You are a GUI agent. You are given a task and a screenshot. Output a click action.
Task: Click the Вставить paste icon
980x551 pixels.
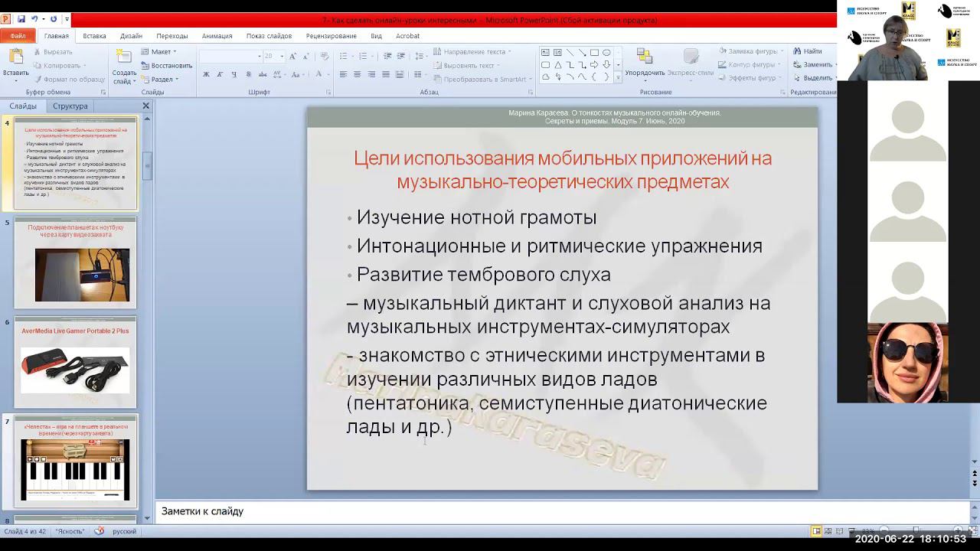click(x=15, y=57)
